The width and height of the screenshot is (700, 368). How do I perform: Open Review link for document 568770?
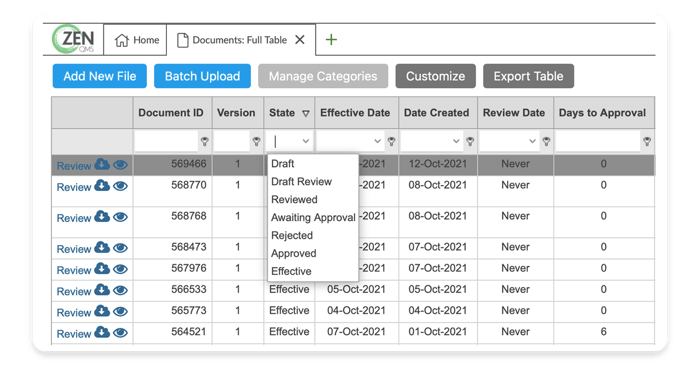[x=74, y=187]
